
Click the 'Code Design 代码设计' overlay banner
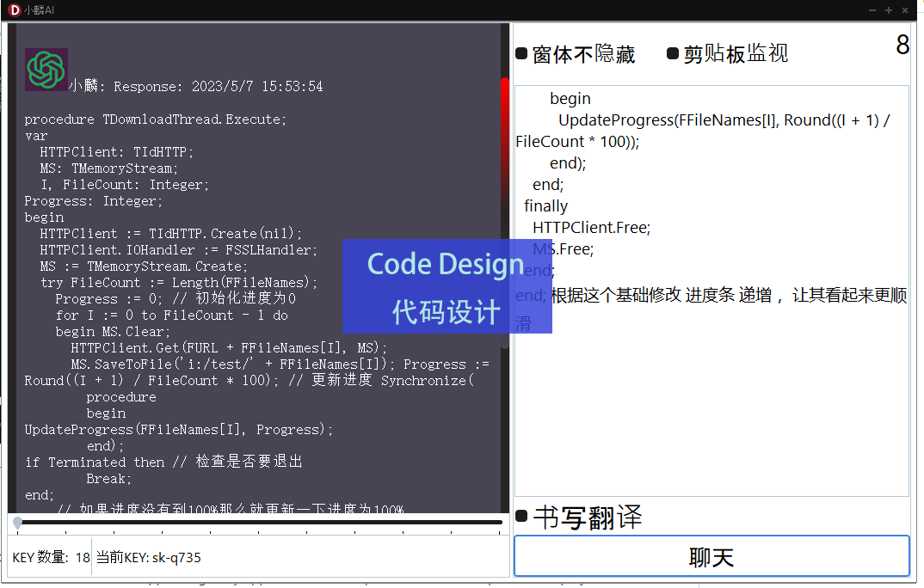[x=447, y=286]
